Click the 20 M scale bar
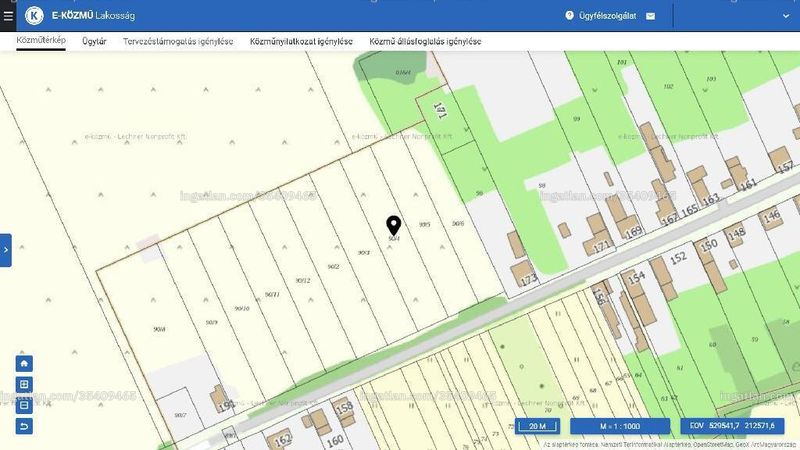The image size is (800, 450). (x=537, y=426)
